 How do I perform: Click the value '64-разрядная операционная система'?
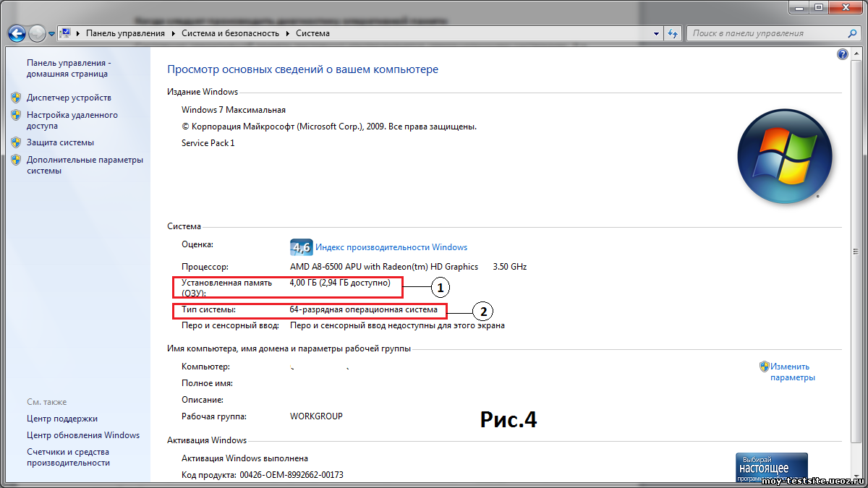tap(364, 309)
